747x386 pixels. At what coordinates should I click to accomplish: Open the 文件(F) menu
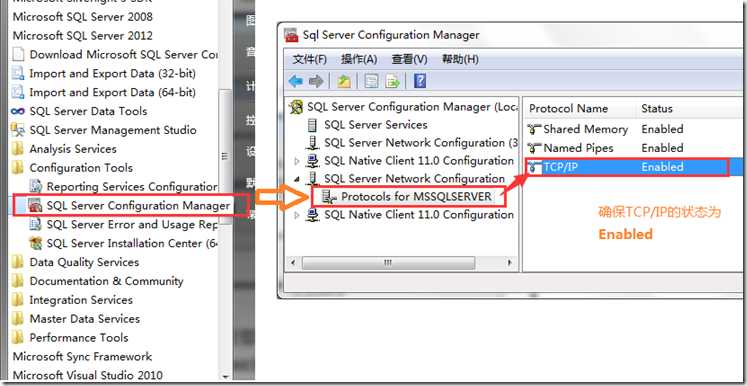(x=310, y=60)
